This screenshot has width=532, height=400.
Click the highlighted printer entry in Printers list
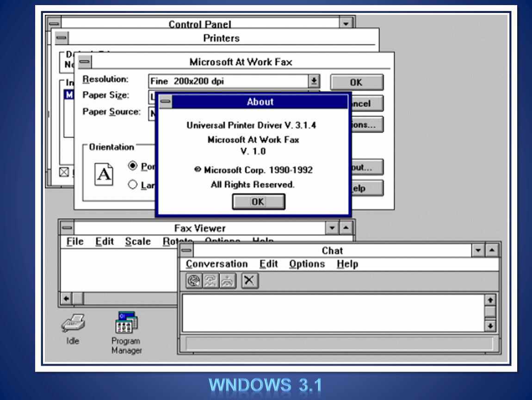[x=69, y=95]
